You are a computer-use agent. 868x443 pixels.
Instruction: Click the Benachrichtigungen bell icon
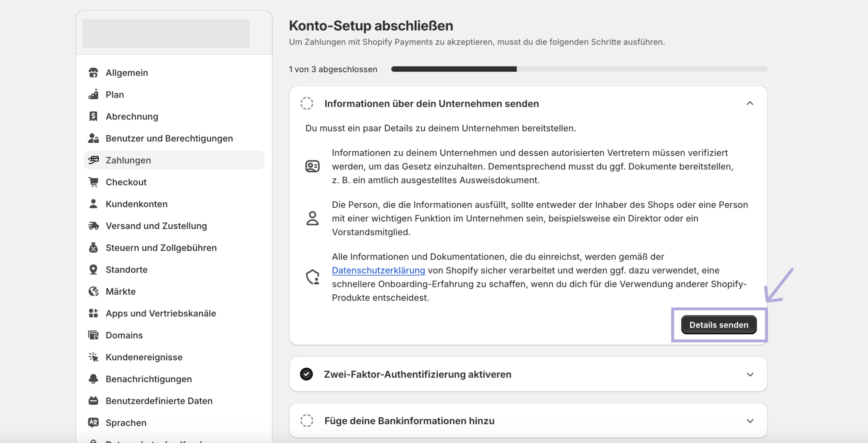click(x=93, y=379)
